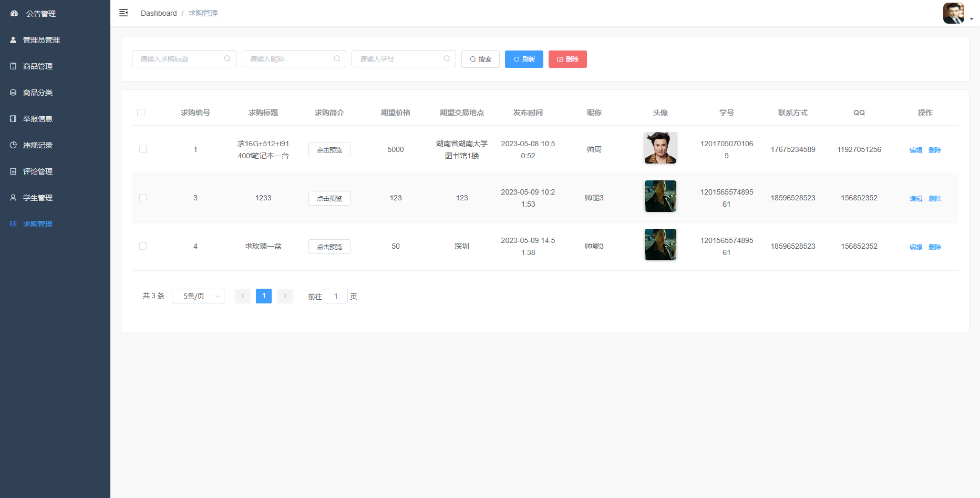980x498 pixels.
Task: Open 商品管理 via its sidebar icon
Action: 13,66
